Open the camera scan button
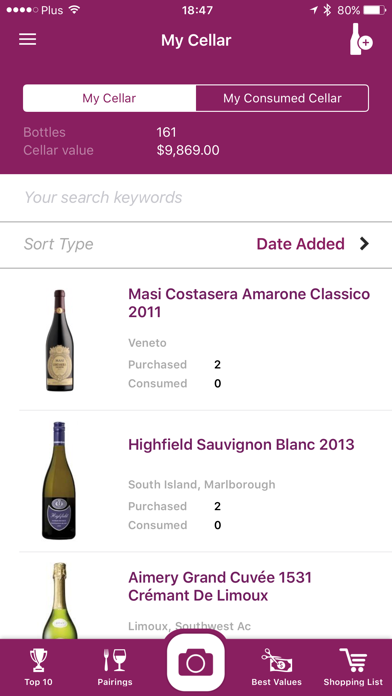This screenshot has width=392, height=696. [x=196, y=663]
